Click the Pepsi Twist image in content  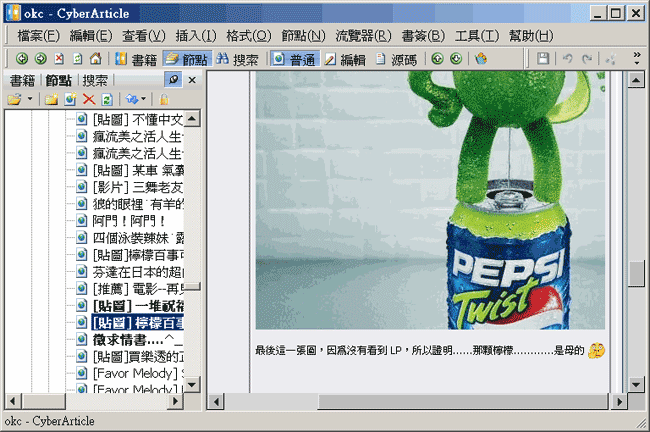click(x=430, y=200)
